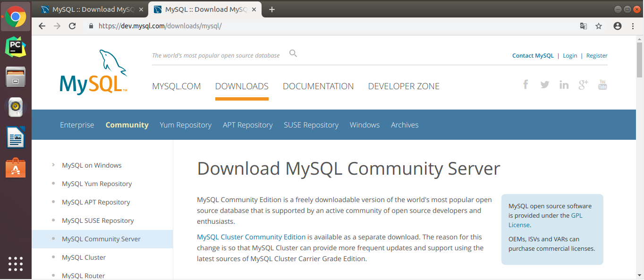
Task: Click the Download MySQL Community Server heading
Action: point(348,169)
